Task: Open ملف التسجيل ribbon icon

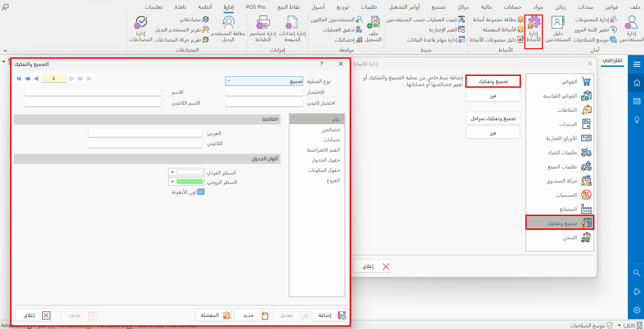Action: (373, 29)
